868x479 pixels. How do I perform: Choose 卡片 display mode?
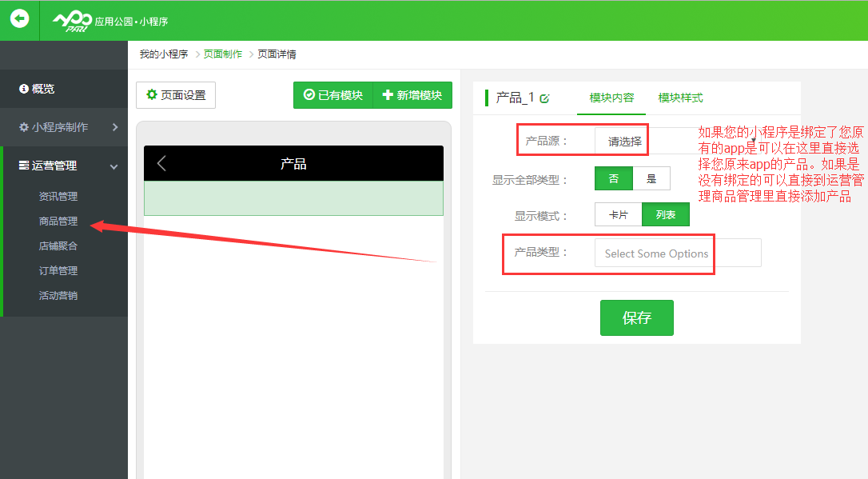[x=618, y=215]
